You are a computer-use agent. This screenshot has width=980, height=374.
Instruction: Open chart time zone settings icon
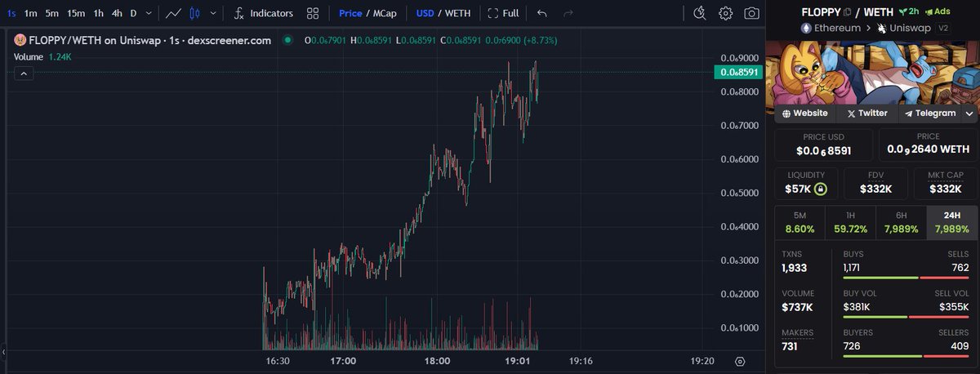coord(740,360)
